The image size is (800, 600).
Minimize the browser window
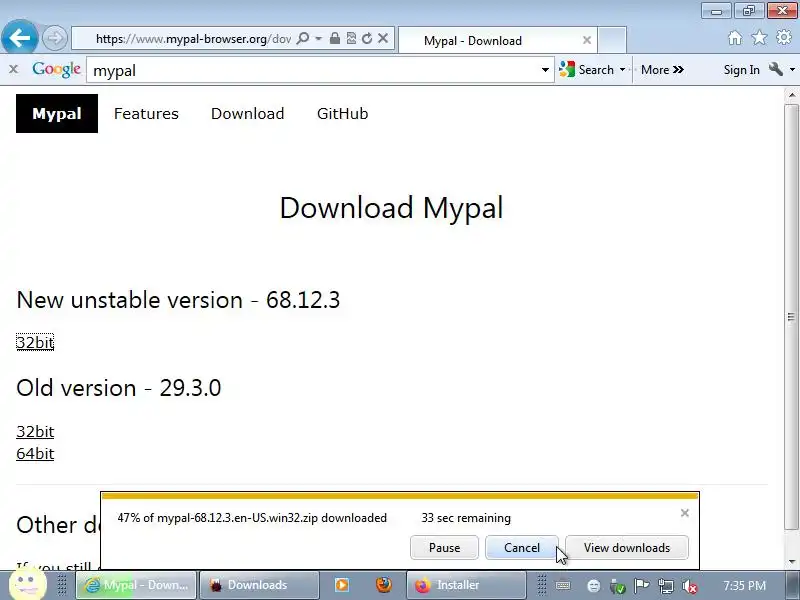click(716, 11)
